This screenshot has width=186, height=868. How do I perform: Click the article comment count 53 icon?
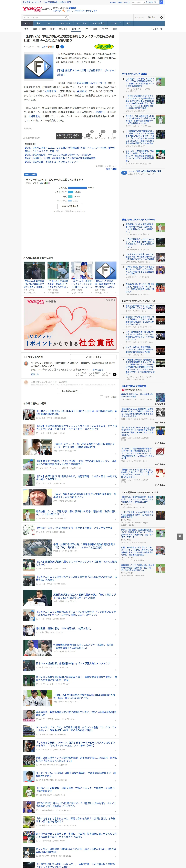point(44,47)
